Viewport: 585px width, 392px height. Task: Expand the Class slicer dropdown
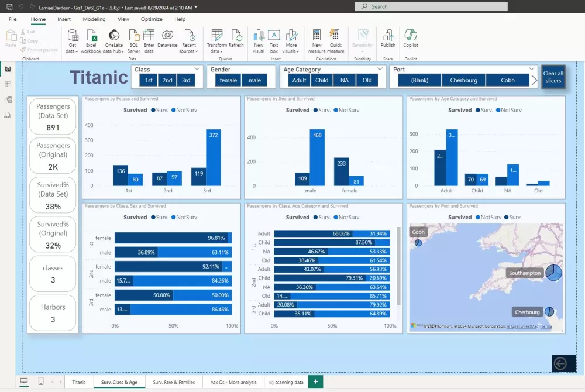coord(196,69)
